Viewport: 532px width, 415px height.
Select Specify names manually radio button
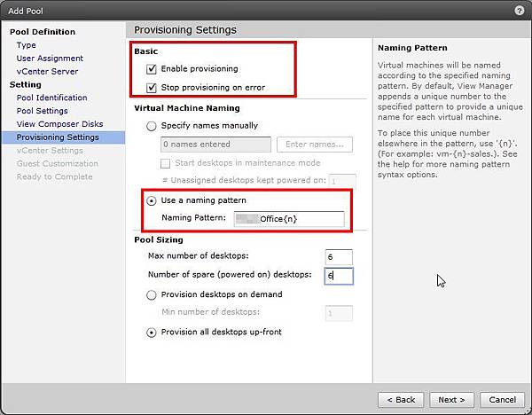(152, 126)
